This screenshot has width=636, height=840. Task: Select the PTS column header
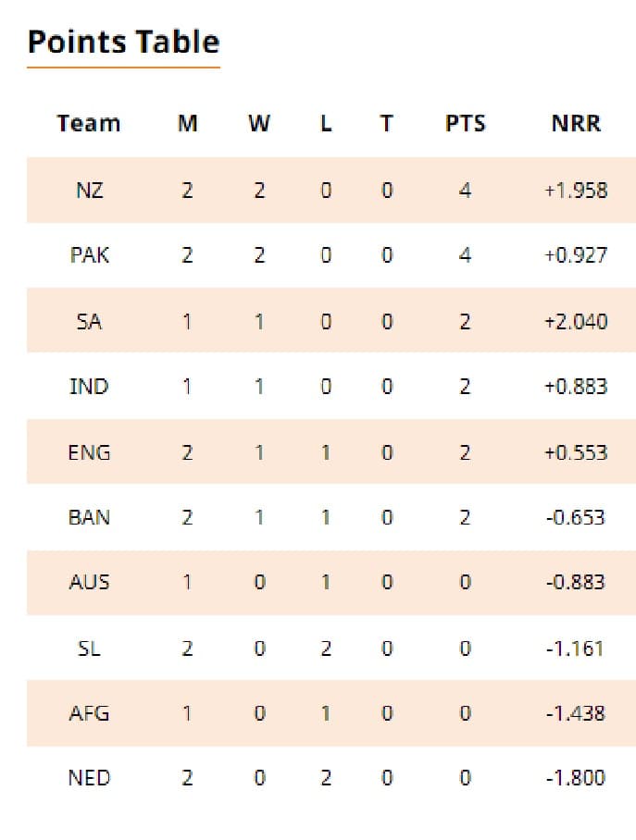click(x=465, y=123)
